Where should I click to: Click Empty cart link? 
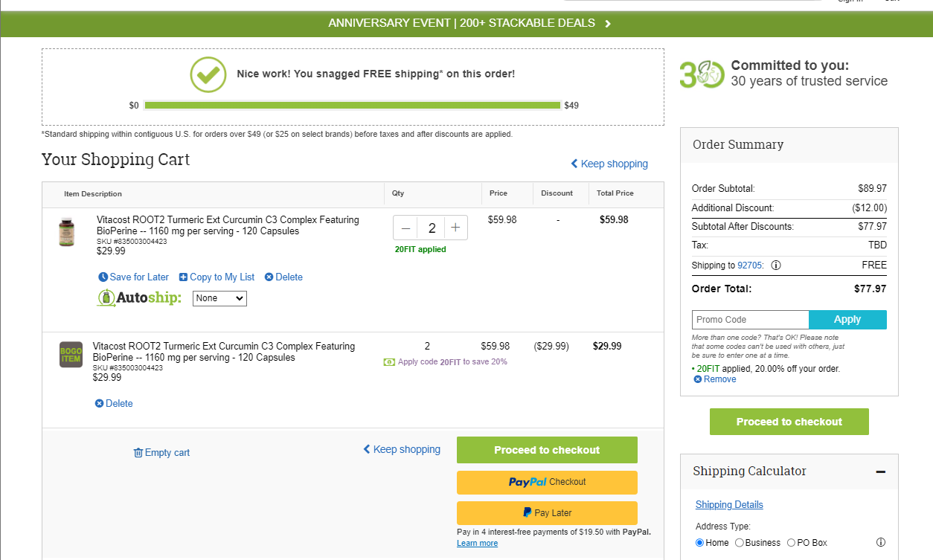point(161,452)
